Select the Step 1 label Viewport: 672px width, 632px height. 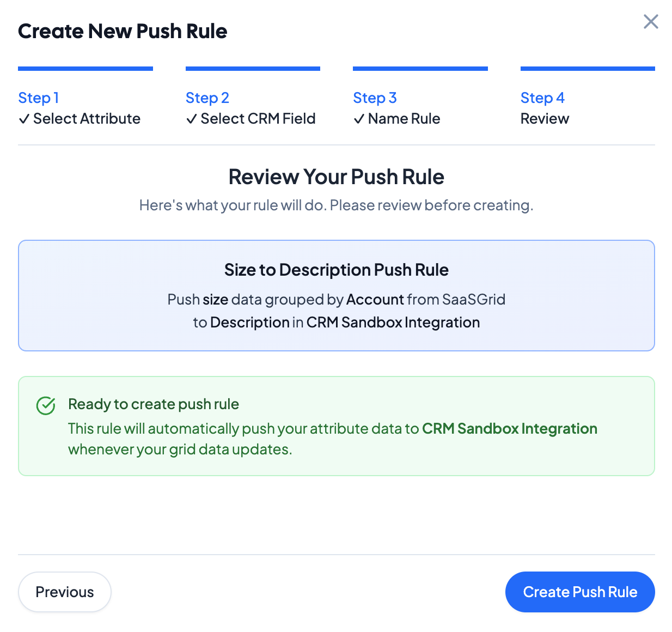(38, 98)
